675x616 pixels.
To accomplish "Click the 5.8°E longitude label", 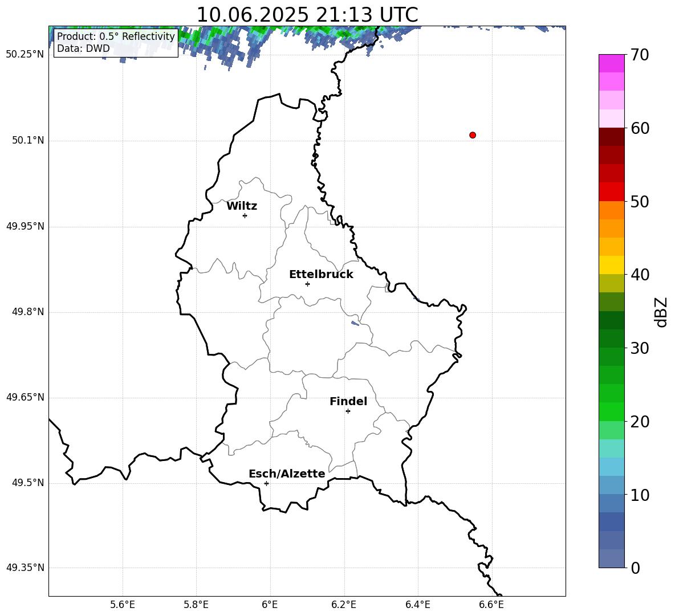I will 196,605.
